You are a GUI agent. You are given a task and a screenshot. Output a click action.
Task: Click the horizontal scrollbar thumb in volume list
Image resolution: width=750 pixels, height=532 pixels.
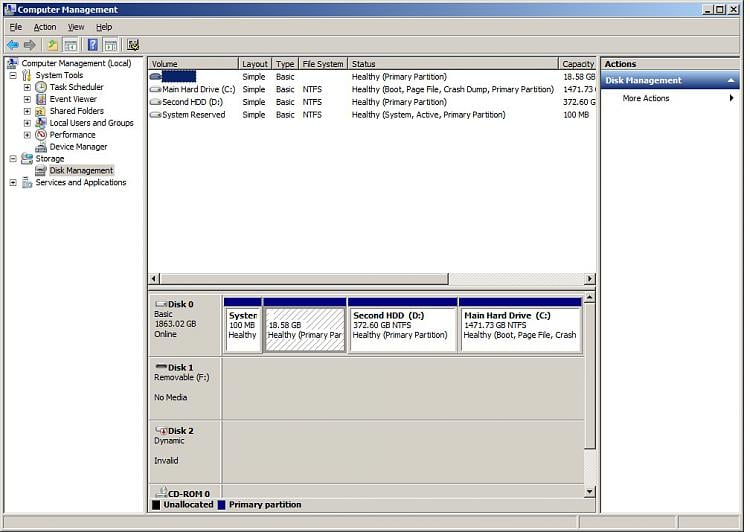click(304, 278)
